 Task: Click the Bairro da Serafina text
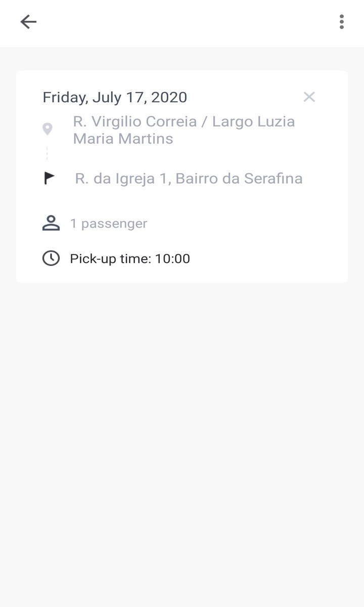(x=239, y=179)
